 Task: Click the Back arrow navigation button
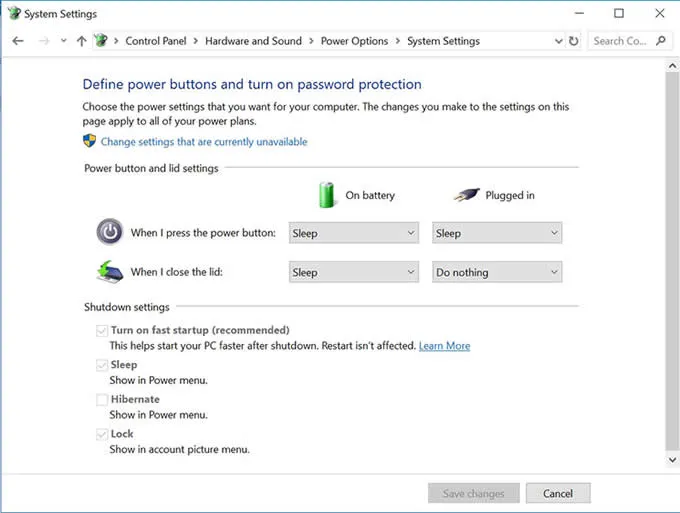[x=17, y=41]
